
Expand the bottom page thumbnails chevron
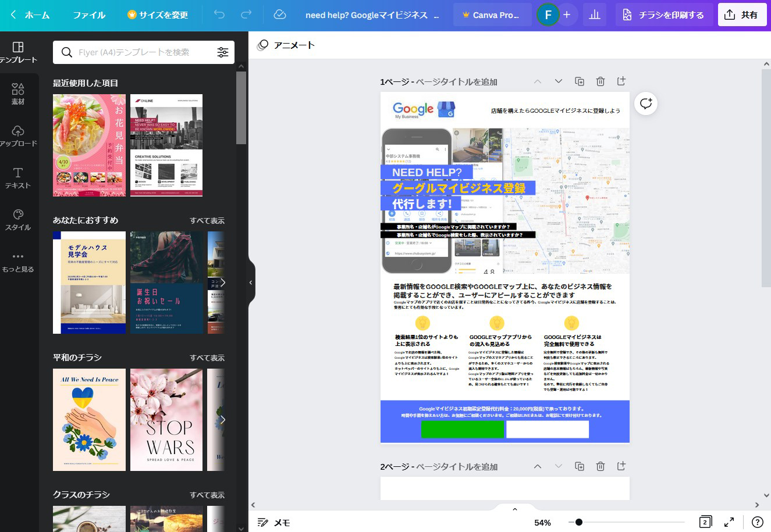514,509
